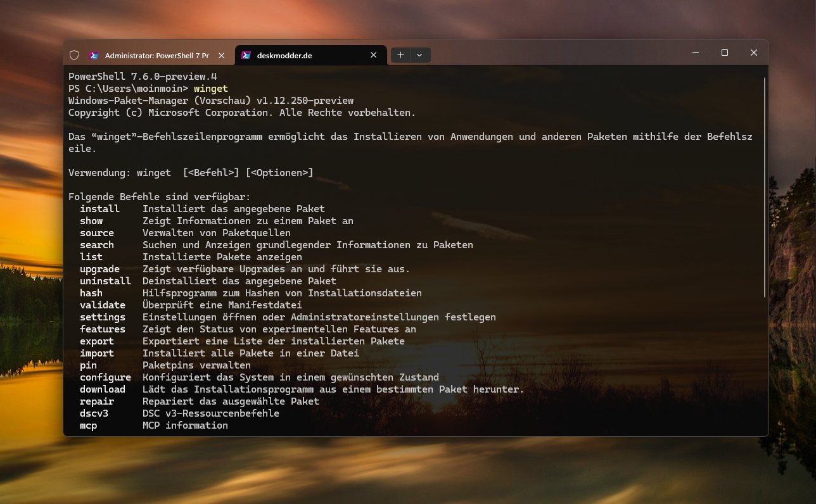Viewport: 816px width, 504px height.
Task: Click the 'upgrade' command entry
Action: (99, 269)
